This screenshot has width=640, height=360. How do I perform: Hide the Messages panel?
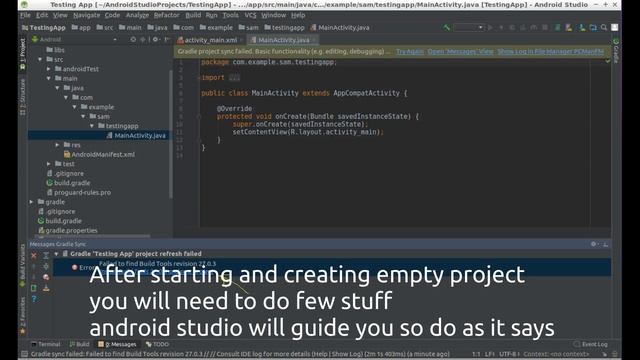pos(605,244)
